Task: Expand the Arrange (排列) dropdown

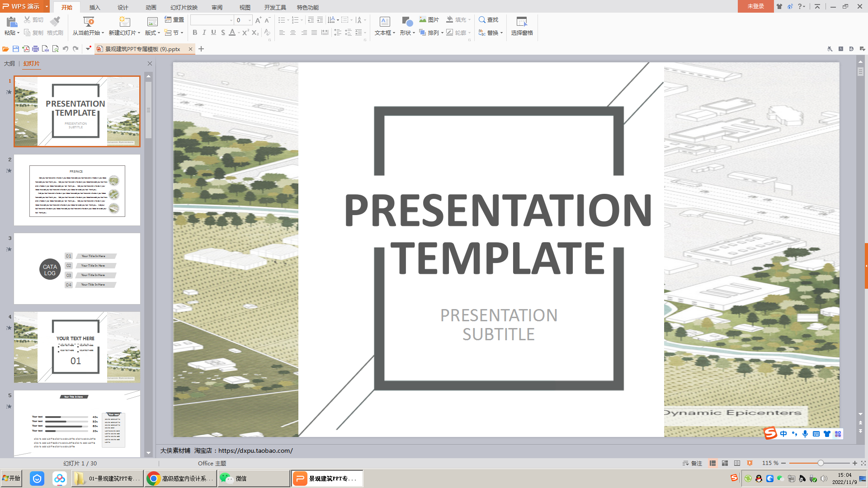Action: pyautogui.click(x=442, y=33)
